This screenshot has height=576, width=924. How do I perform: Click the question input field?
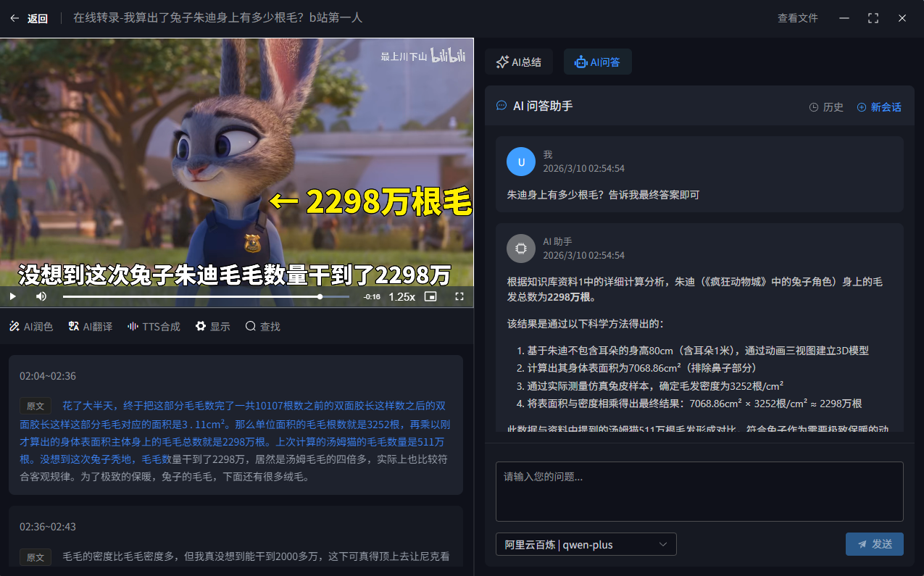[699, 491]
